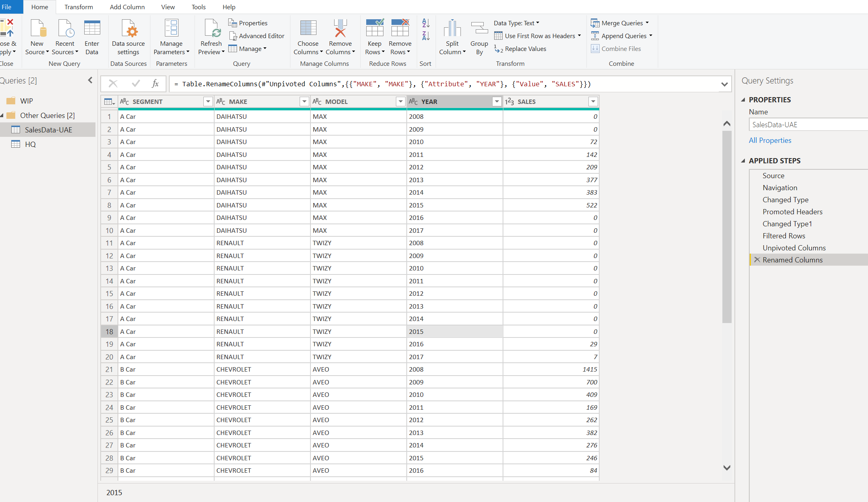Open the Merge Queries dropdown
868x502 pixels.
(620, 23)
